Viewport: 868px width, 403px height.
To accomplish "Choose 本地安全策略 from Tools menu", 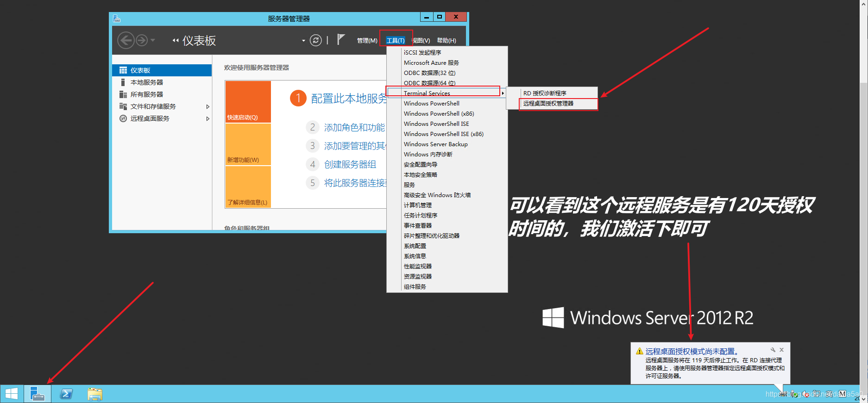I will pos(447,174).
